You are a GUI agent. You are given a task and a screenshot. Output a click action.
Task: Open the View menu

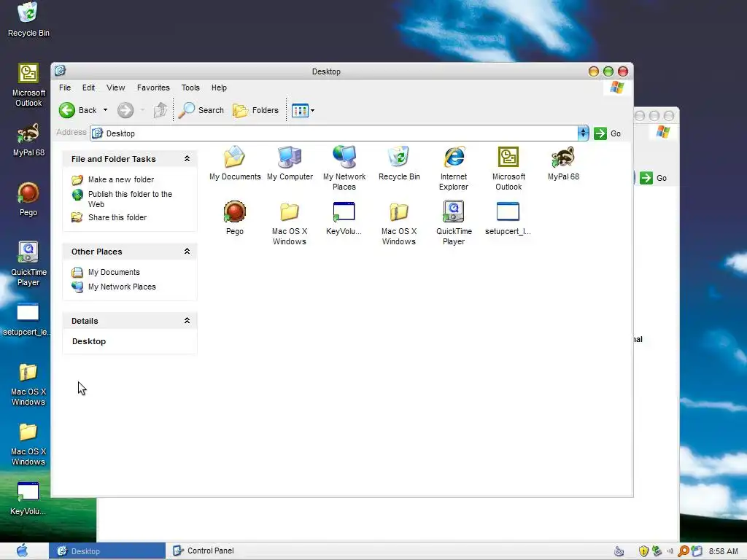click(116, 87)
